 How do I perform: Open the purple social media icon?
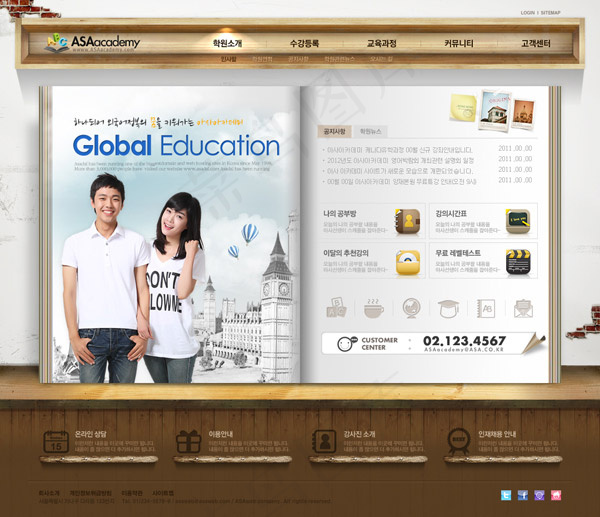click(539, 495)
